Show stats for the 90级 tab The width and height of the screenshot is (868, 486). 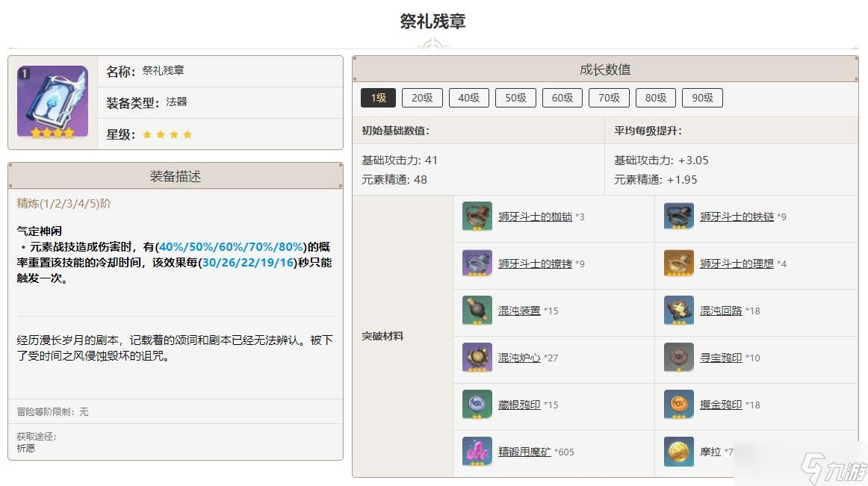(x=702, y=98)
